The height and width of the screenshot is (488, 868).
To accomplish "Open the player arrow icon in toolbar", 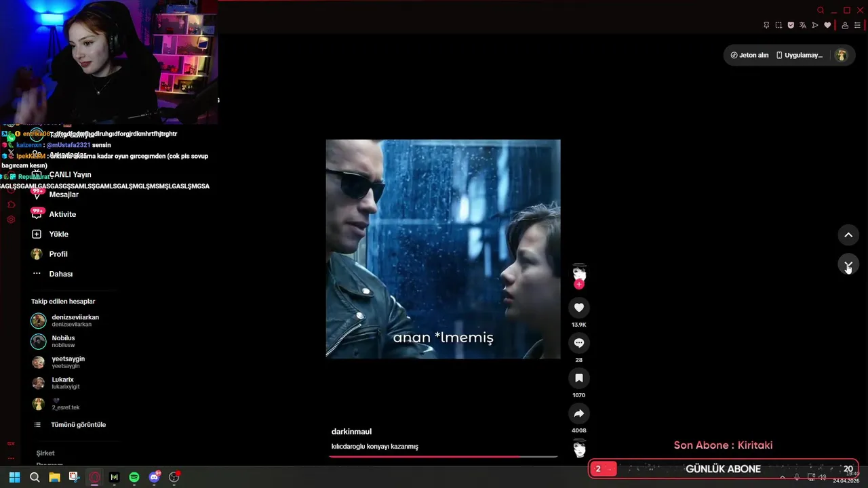I will [x=815, y=25].
